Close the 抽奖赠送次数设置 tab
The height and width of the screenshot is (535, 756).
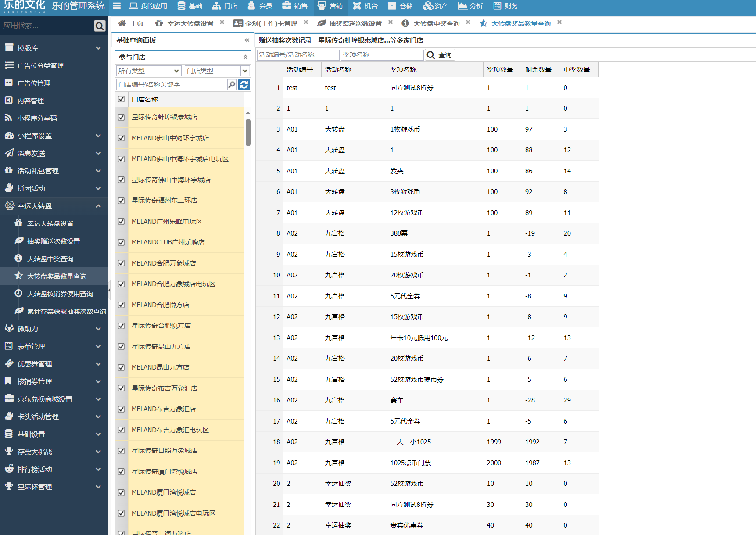(390, 22)
